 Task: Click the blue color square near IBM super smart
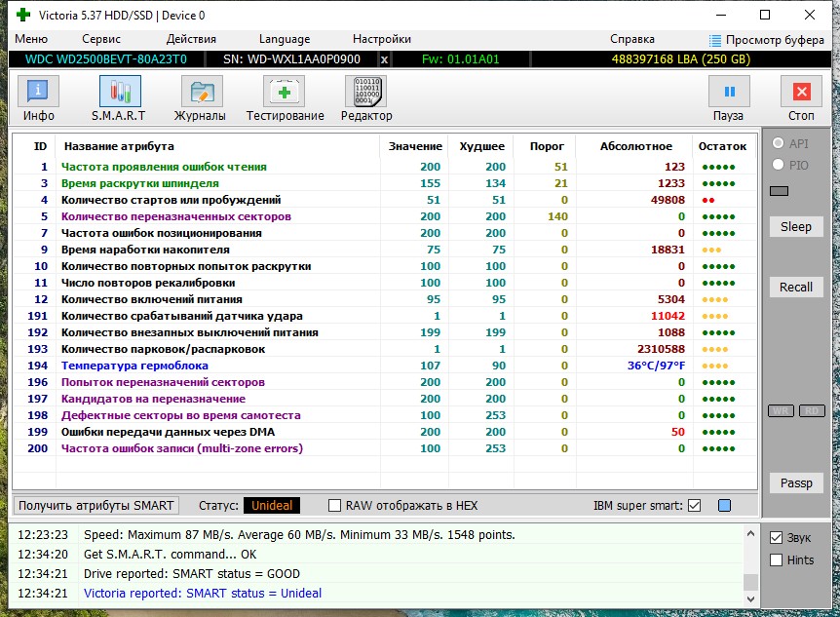coord(724,506)
